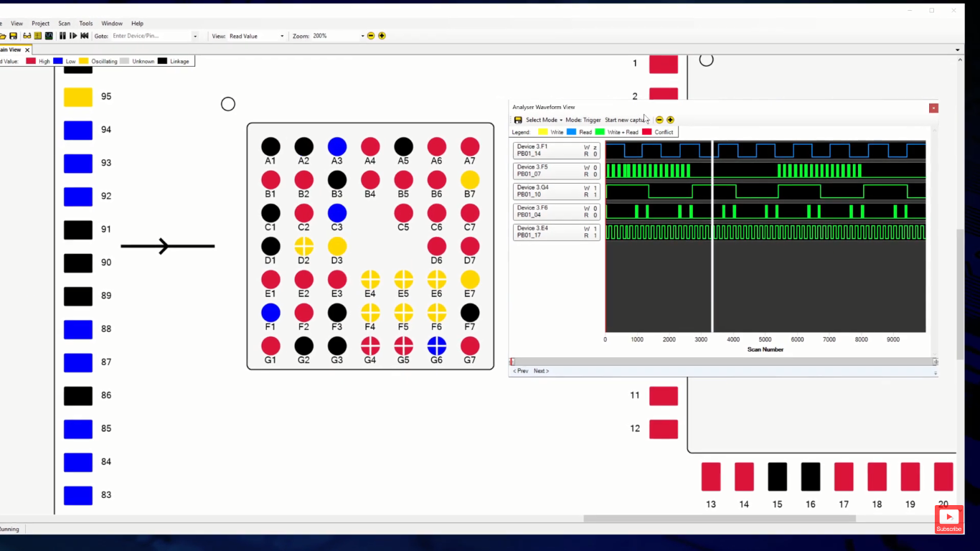Open the Project menu

click(x=40, y=24)
